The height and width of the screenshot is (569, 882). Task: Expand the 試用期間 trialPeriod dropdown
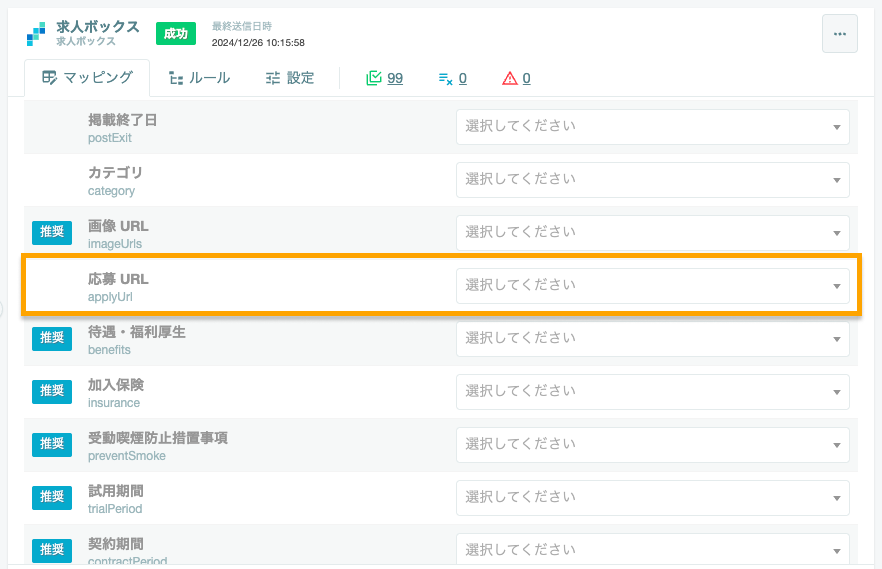point(652,498)
